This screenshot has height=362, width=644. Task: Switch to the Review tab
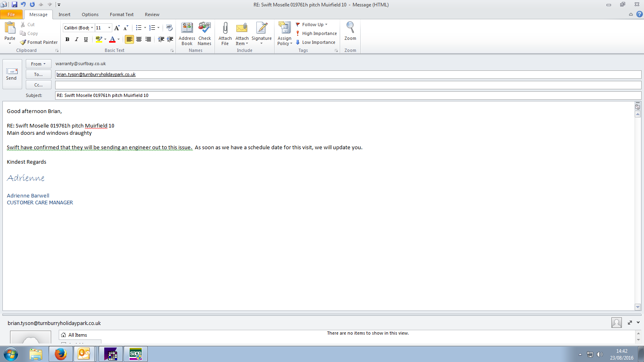(152, 14)
